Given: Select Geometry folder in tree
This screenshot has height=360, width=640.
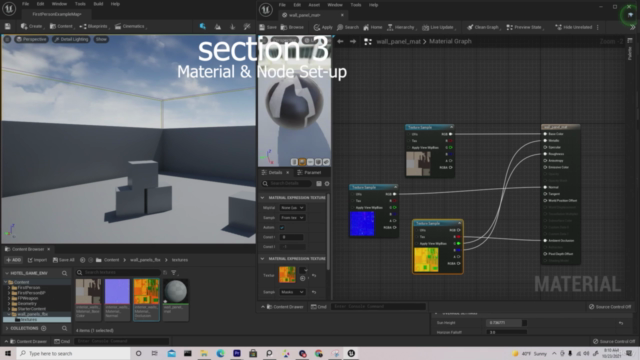Looking at the screenshot, I should click(x=27, y=304).
